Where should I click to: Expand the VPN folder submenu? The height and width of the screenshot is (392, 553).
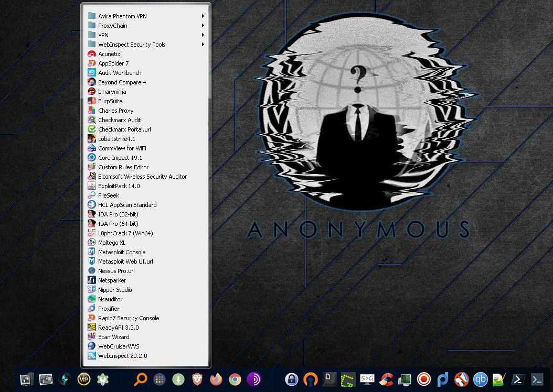click(x=146, y=35)
